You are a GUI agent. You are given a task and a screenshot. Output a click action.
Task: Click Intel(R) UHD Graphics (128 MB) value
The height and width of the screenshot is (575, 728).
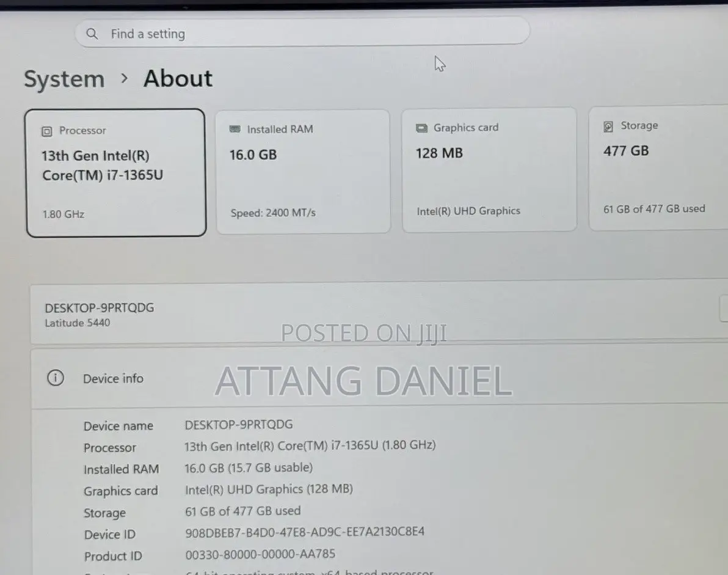click(x=269, y=489)
